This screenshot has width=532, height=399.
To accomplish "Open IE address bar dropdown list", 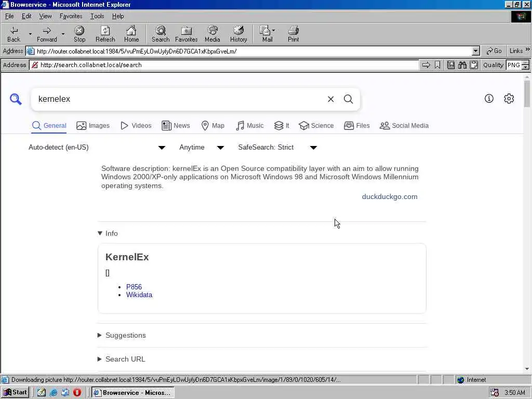I will coord(476,51).
